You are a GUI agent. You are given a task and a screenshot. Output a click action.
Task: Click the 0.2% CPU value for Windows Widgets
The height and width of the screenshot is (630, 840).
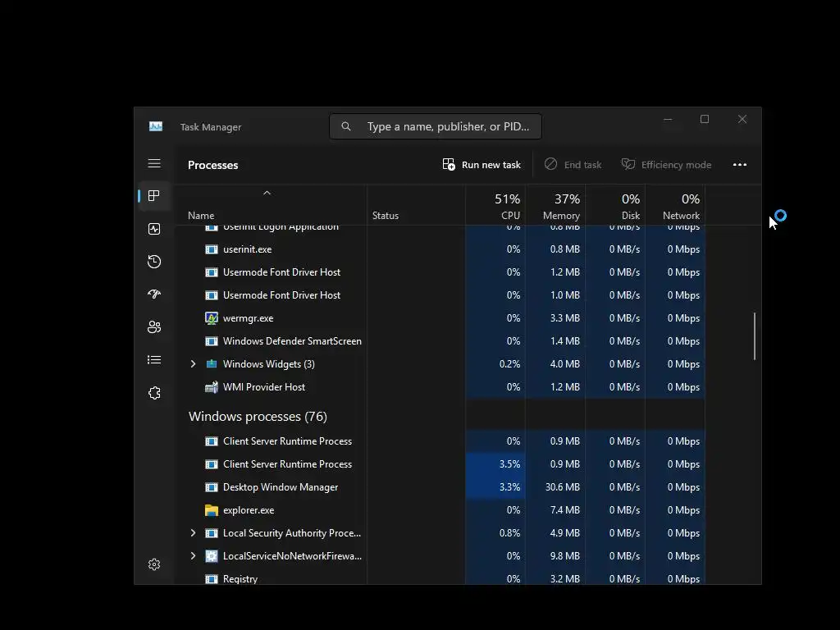pyautogui.click(x=509, y=364)
